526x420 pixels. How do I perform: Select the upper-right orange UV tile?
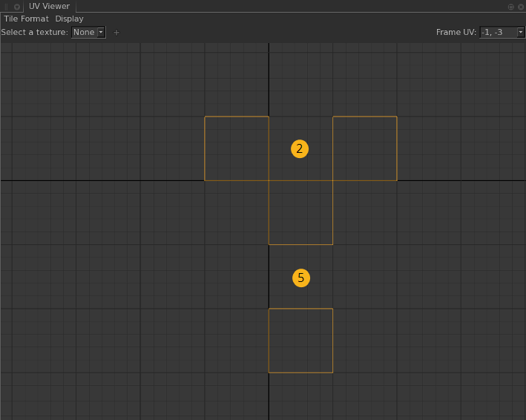coord(364,148)
